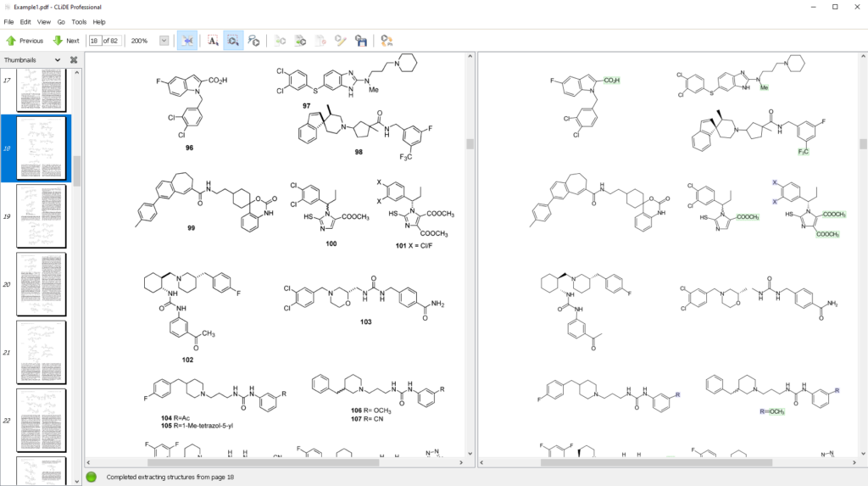Go to the Next page
This screenshot has height=486, width=868.
coord(66,41)
